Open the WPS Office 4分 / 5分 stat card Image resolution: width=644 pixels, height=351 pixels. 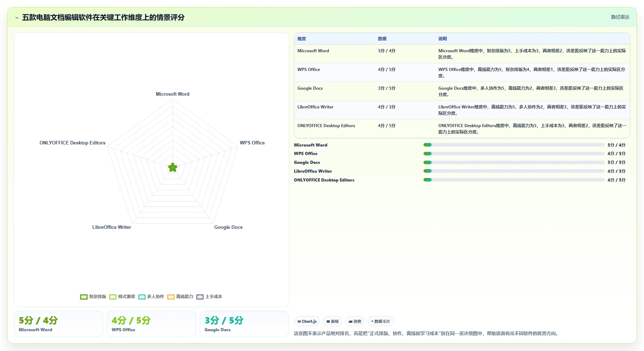coord(151,324)
